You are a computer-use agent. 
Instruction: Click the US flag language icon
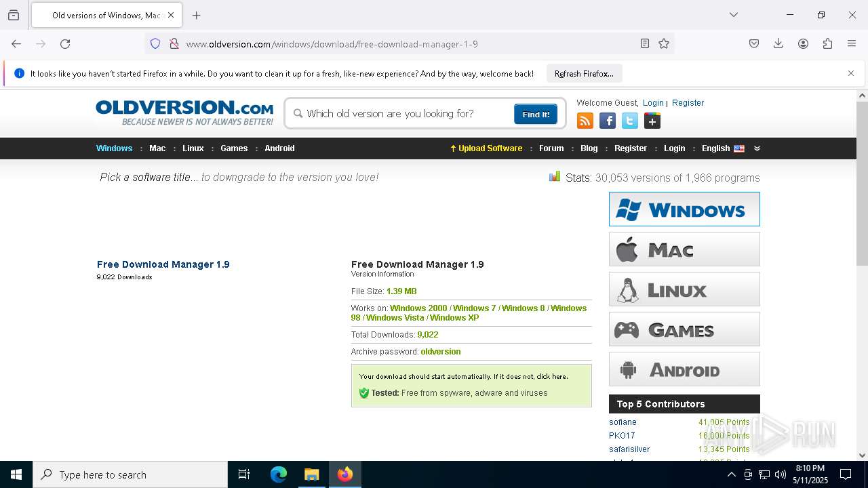click(x=739, y=148)
